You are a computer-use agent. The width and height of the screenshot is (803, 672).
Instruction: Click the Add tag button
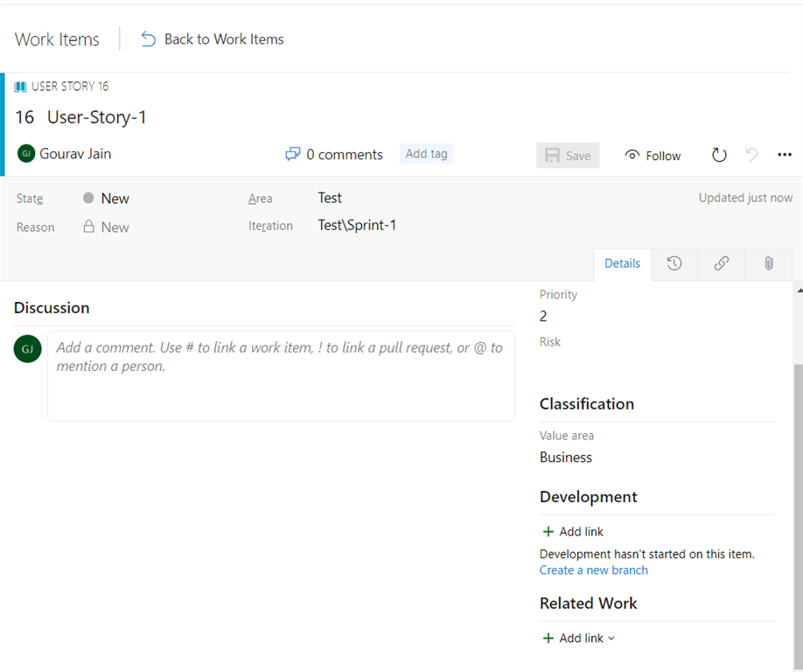tap(426, 153)
